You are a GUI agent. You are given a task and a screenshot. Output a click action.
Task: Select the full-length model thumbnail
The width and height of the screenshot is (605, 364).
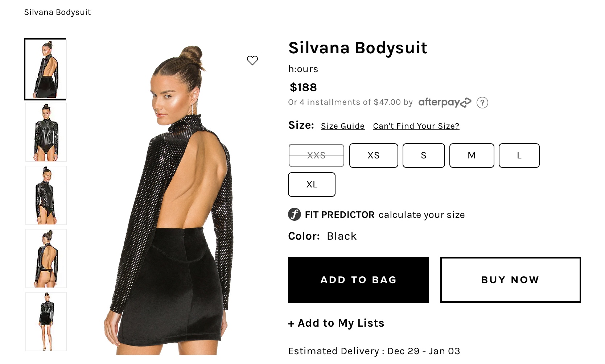pyautogui.click(x=46, y=322)
